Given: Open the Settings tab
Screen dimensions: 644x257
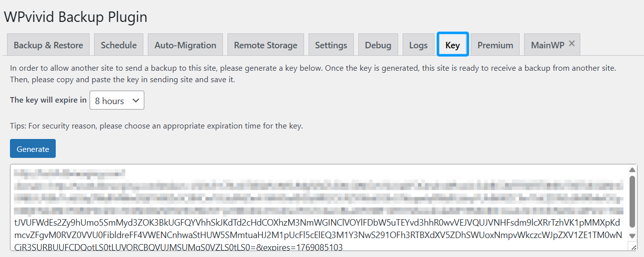Looking at the screenshot, I should point(331,45).
